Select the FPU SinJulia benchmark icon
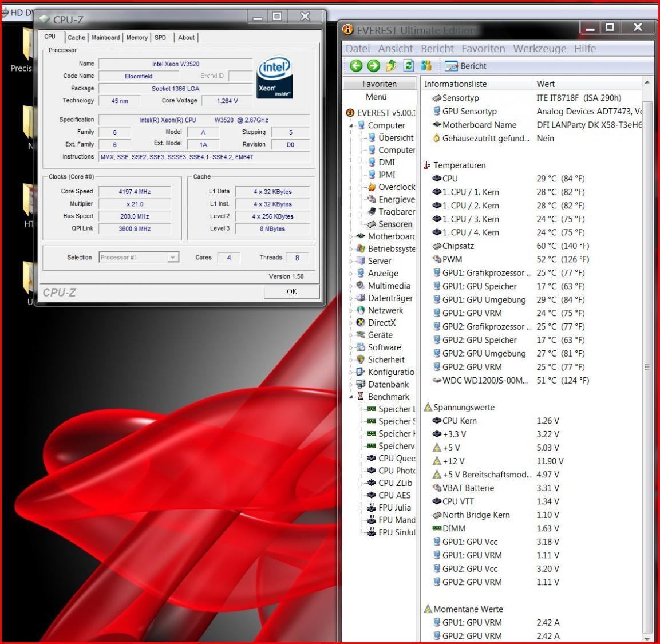 (372, 532)
